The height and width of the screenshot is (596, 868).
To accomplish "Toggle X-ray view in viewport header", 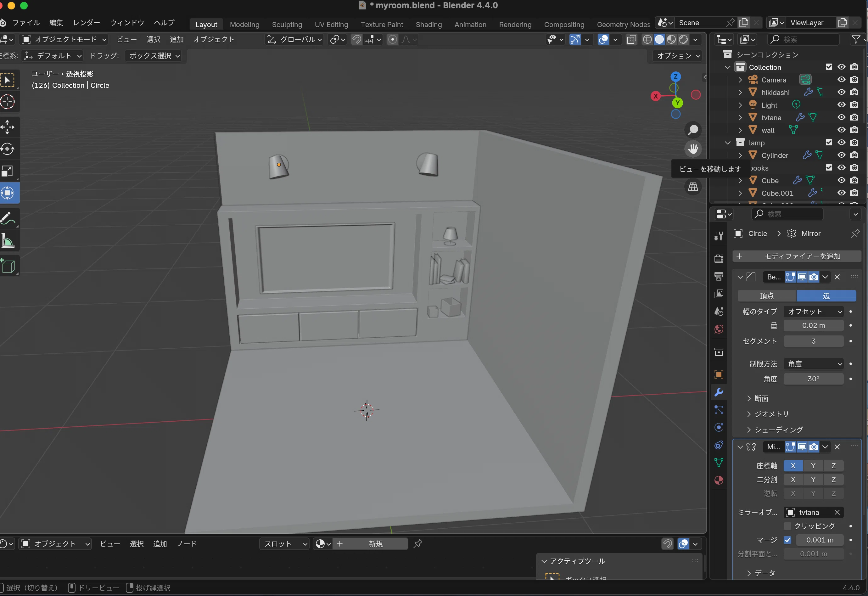I will 632,40.
